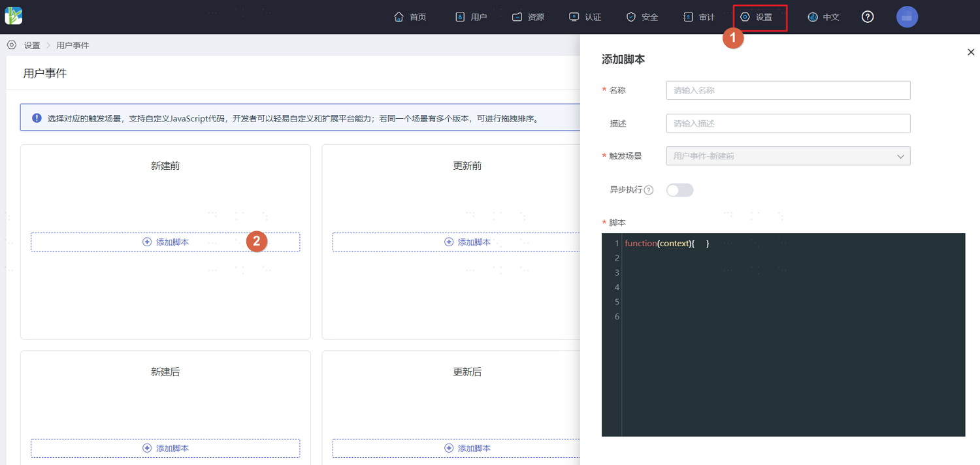Toggle the 异步执行 switch
The width and height of the screenshot is (980, 465).
click(x=679, y=190)
